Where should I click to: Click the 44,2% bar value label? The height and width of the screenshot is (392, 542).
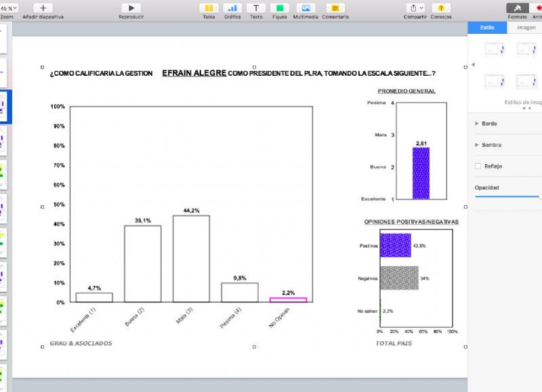point(191,211)
